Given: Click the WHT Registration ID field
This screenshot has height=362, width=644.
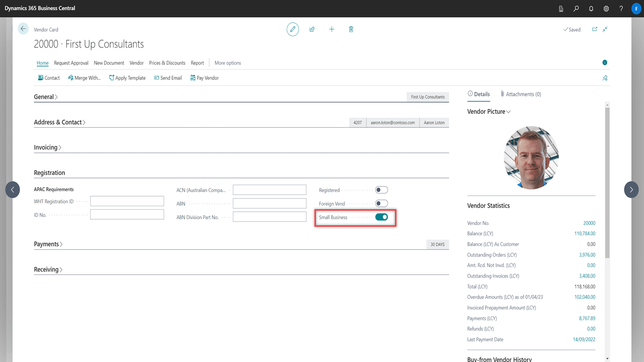Looking at the screenshot, I should 127,201.
